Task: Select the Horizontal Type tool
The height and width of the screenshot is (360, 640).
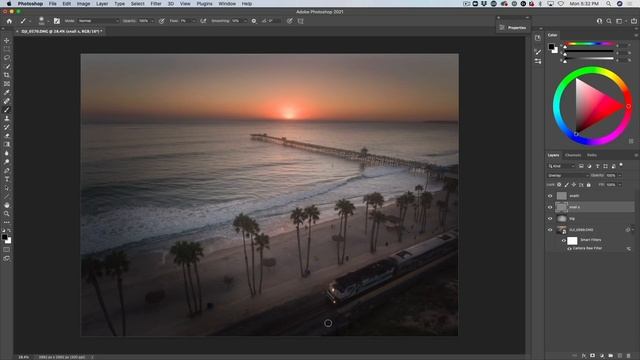Action: [x=7, y=179]
